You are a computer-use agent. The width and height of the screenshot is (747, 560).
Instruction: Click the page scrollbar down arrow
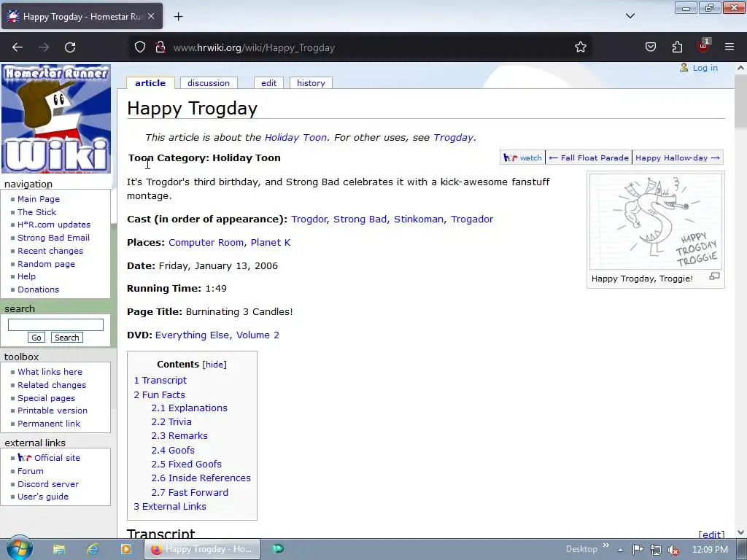click(740, 532)
